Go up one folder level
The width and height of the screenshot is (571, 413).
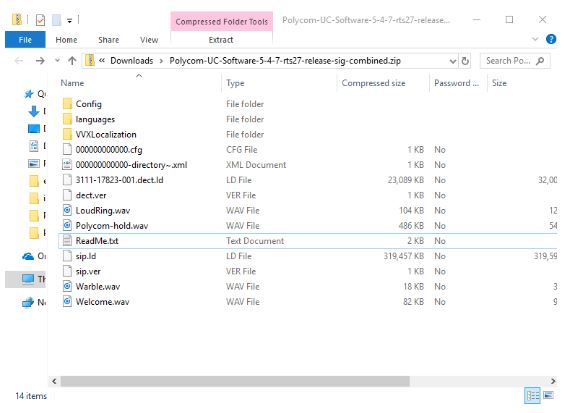(72, 60)
